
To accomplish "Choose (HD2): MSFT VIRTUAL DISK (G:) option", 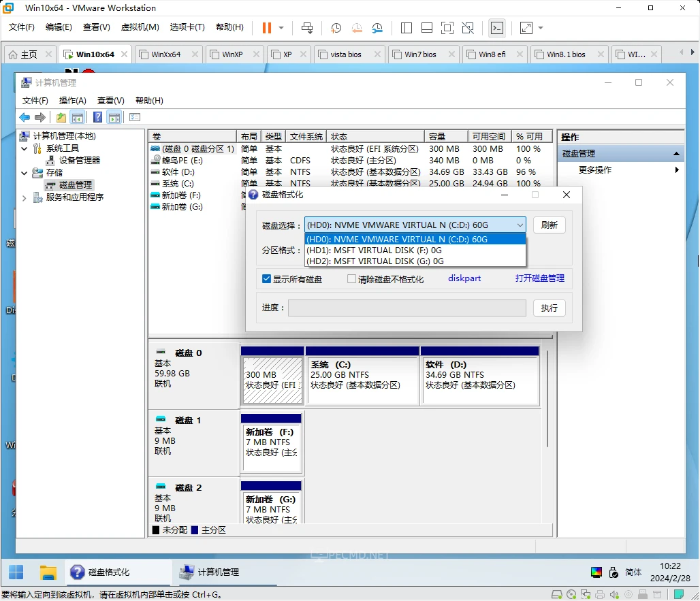I will (x=415, y=261).
